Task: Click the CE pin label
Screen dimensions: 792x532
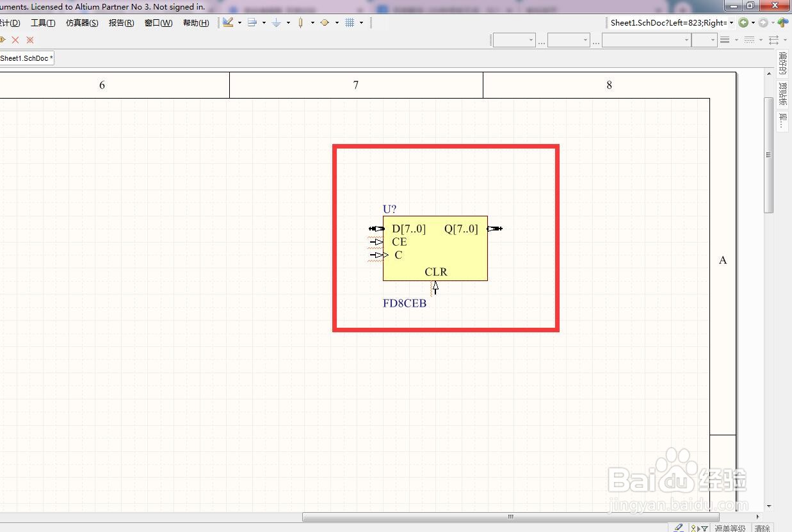Action: [x=400, y=242]
